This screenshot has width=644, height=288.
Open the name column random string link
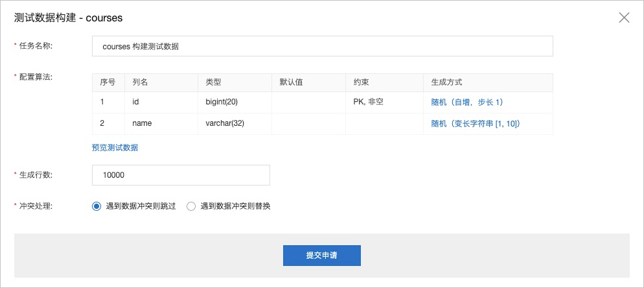476,123
